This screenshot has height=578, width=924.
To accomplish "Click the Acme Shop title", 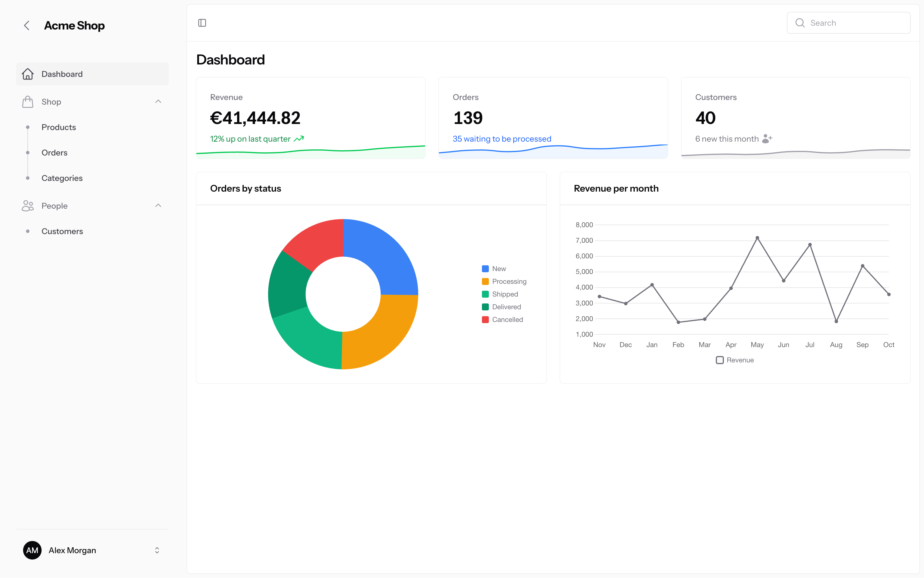I will (x=74, y=26).
